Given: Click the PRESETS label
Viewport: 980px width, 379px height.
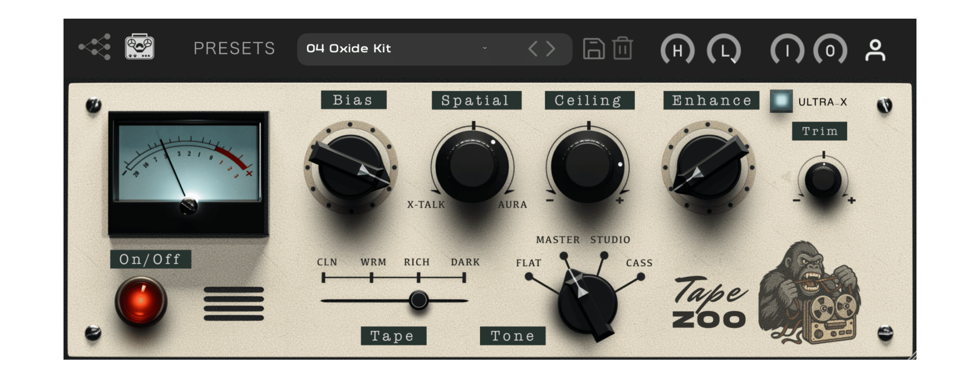Looking at the screenshot, I should (234, 48).
